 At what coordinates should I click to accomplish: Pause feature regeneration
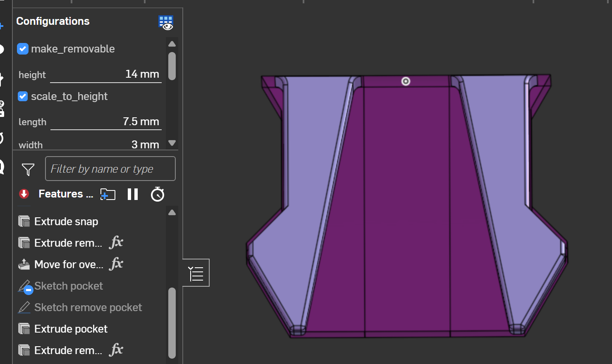point(133,194)
